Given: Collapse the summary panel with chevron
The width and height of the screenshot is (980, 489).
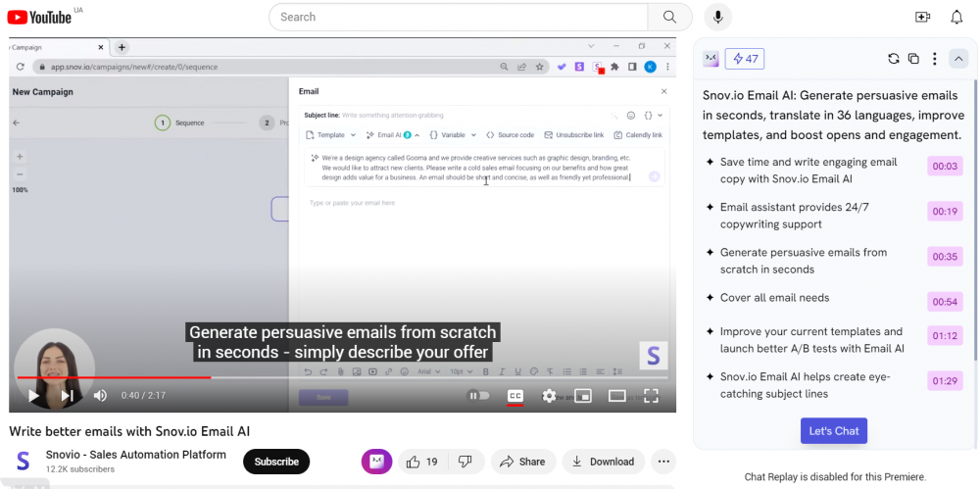Looking at the screenshot, I should pyautogui.click(x=958, y=59).
